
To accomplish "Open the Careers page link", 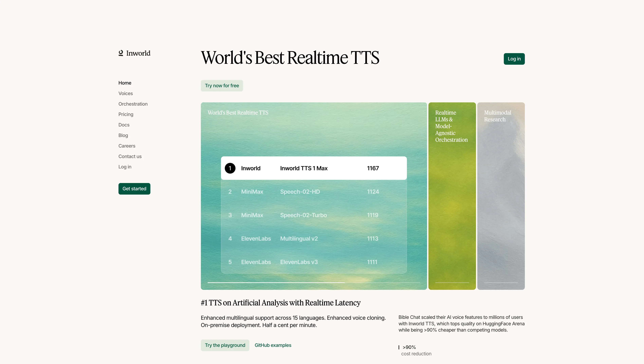I will tap(127, 146).
